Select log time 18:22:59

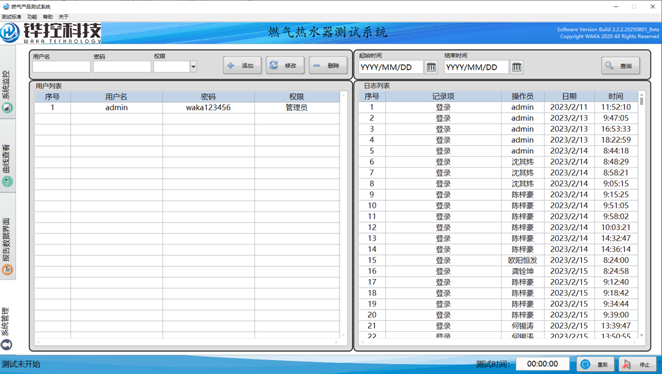coord(616,140)
